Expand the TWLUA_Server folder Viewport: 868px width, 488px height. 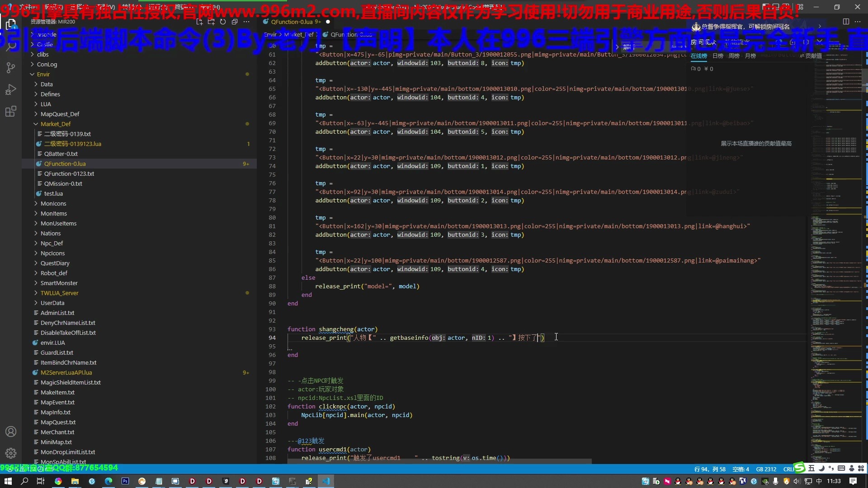pos(59,293)
